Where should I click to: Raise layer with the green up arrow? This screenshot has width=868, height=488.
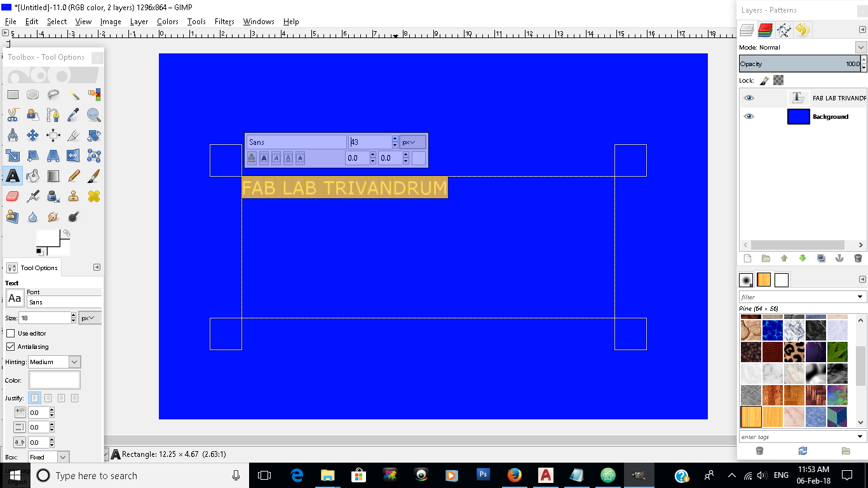coord(784,259)
